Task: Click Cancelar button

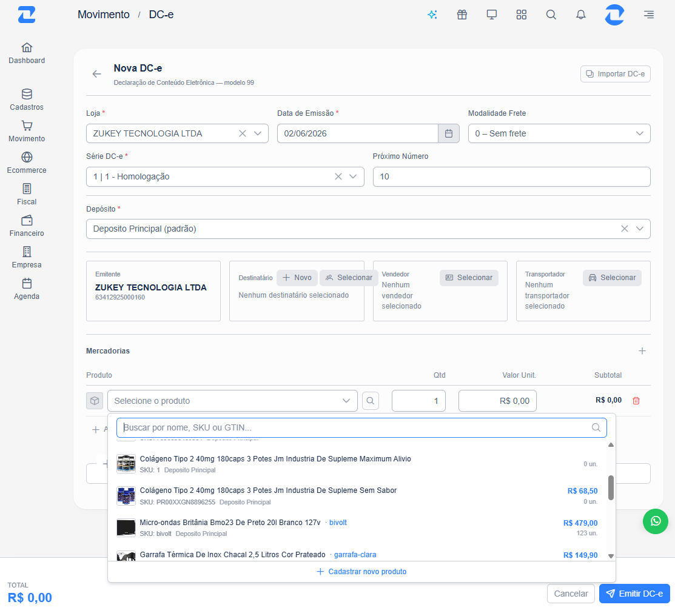Action: [x=571, y=594]
